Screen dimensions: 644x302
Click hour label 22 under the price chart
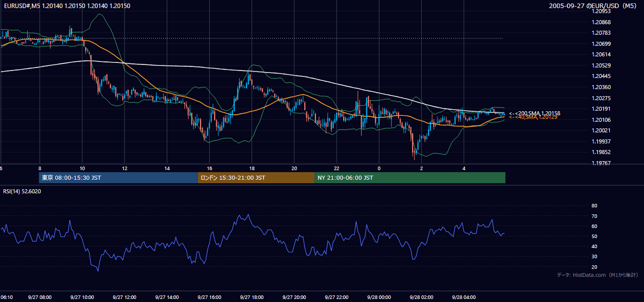pos(337,169)
